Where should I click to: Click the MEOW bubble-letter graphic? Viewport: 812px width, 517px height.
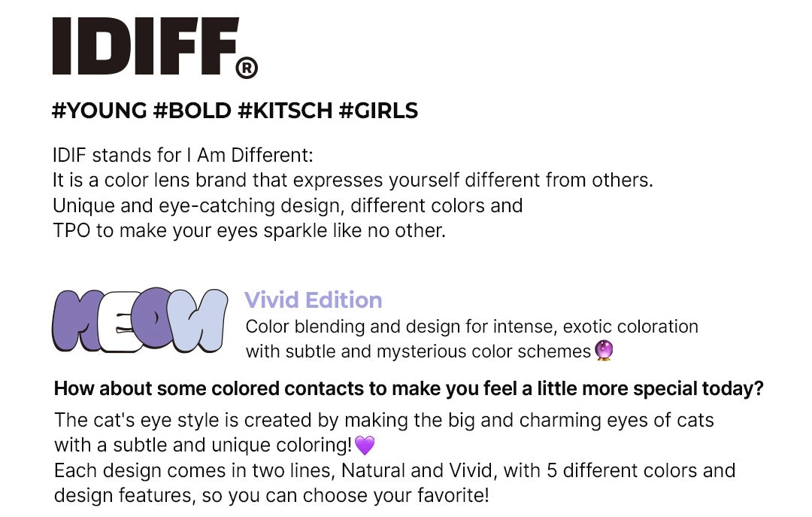(140, 320)
